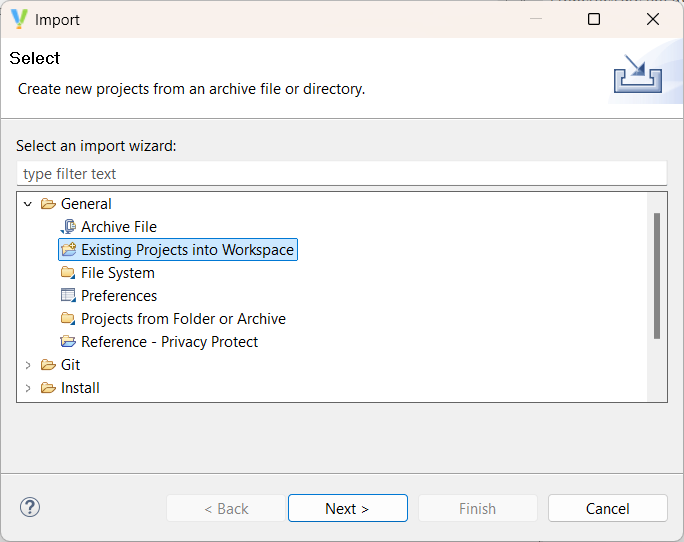Select Projects from Folder or Archive

point(183,319)
